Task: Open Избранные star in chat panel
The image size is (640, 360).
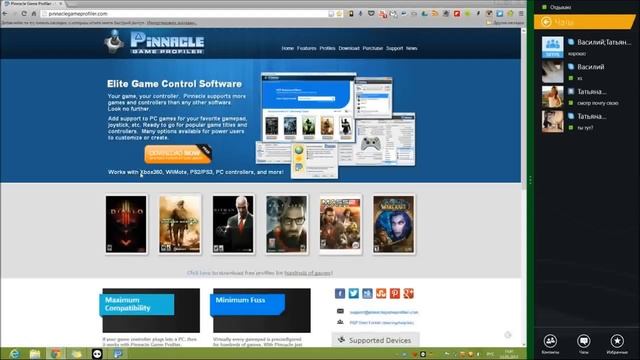Action: (617, 344)
